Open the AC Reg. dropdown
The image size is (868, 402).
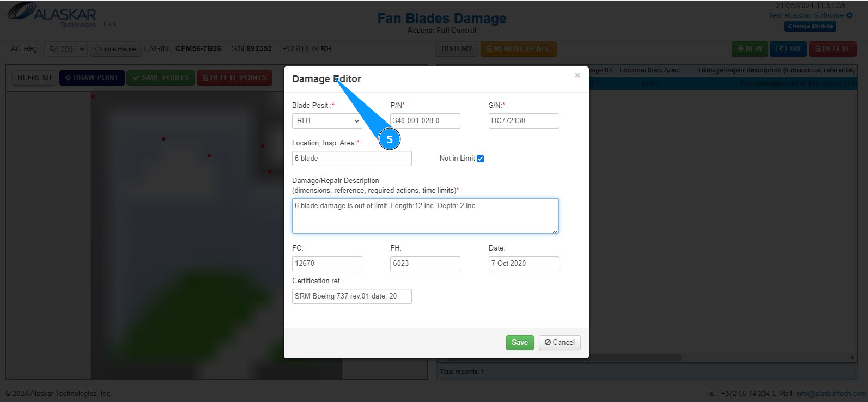(65, 49)
